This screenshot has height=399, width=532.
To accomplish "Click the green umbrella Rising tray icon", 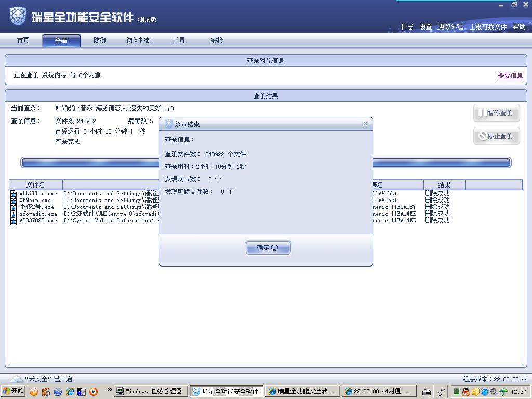I will pyautogui.click(x=503, y=392).
